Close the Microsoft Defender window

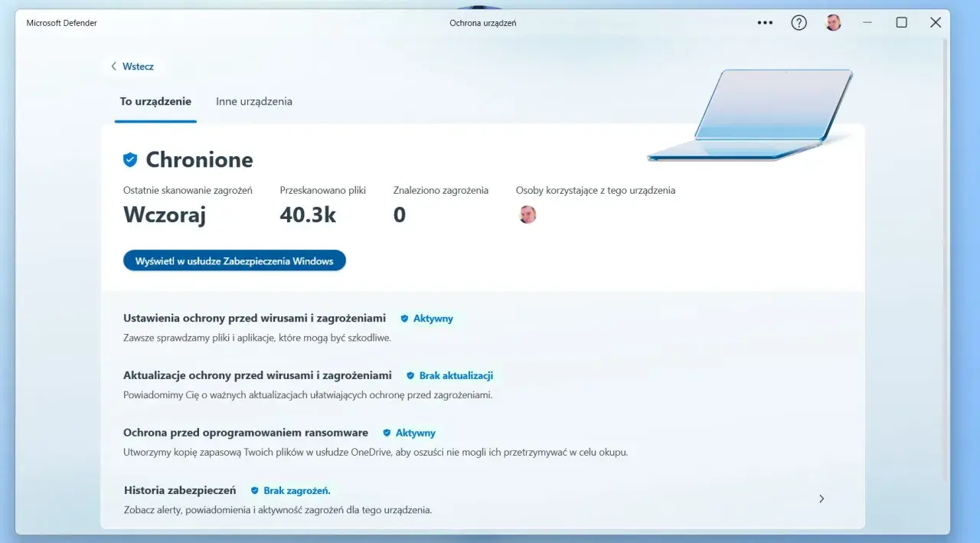tap(936, 23)
